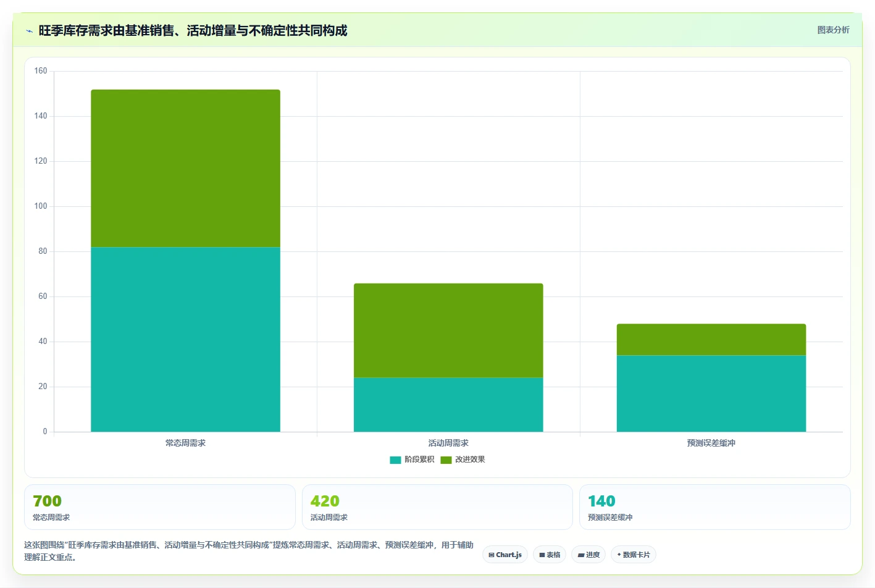
Task: Click the 数据卡片 tag
Action: pos(634,555)
